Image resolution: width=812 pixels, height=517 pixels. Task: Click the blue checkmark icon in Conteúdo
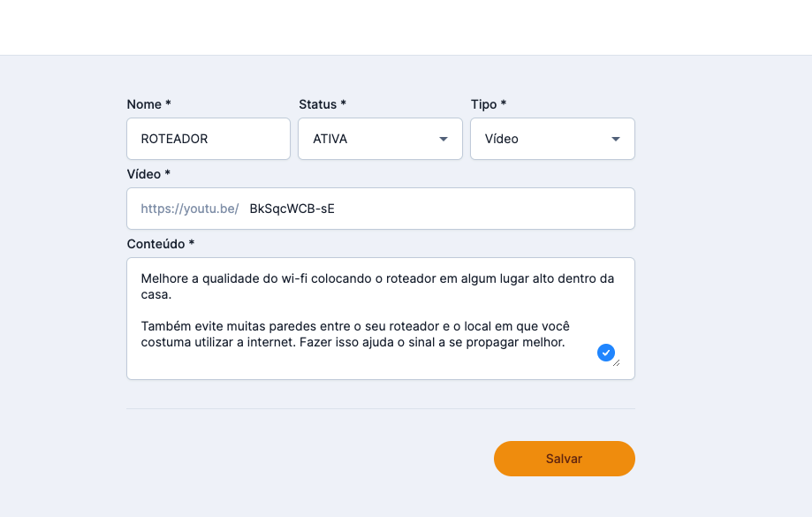[x=606, y=353]
